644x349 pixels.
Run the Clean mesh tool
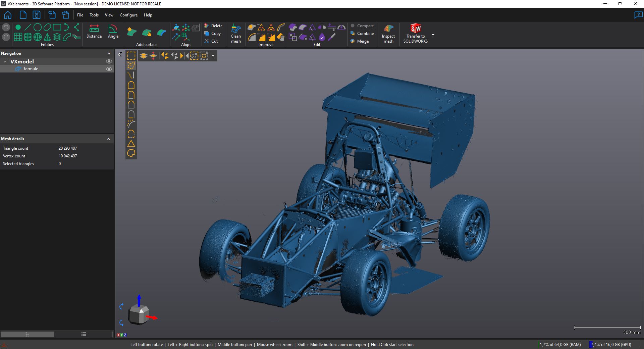(x=236, y=34)
